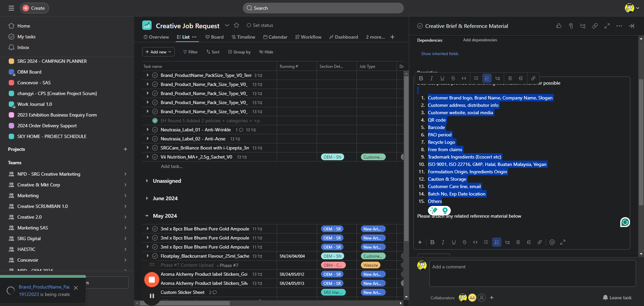Complete the Vii Nutrition_MA+ sachet task
The width and height of the screenshot is (644, 306).
pyautogui.click(x=155, y=157)
